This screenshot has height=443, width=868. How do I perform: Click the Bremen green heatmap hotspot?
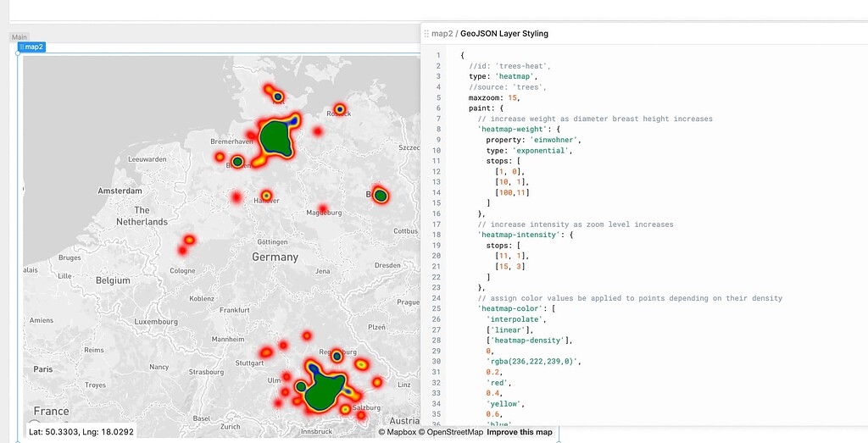238,161
